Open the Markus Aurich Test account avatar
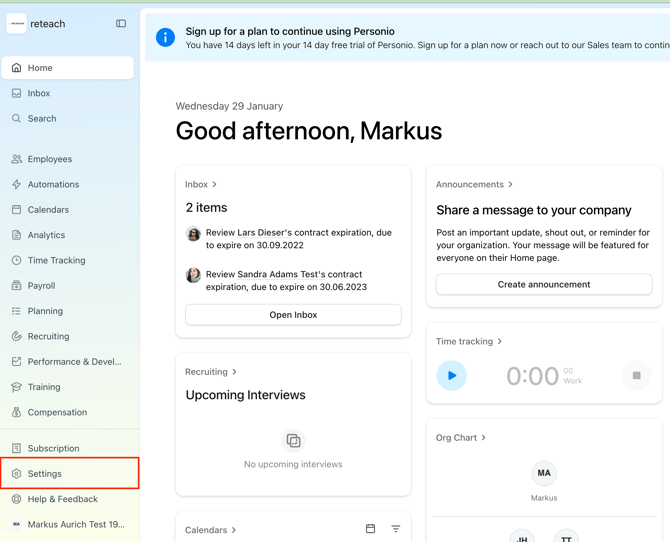This screenshot has height=542, width=670. click(16, 524)
